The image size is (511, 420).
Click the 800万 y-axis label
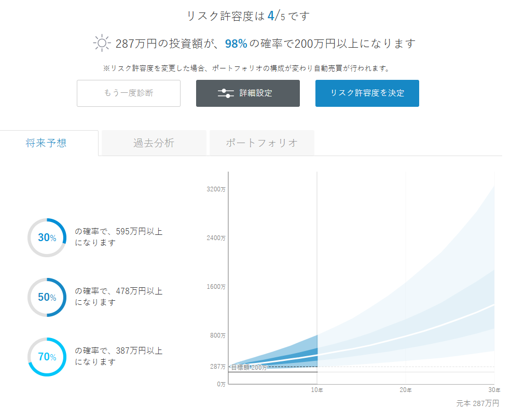point(218,335)
